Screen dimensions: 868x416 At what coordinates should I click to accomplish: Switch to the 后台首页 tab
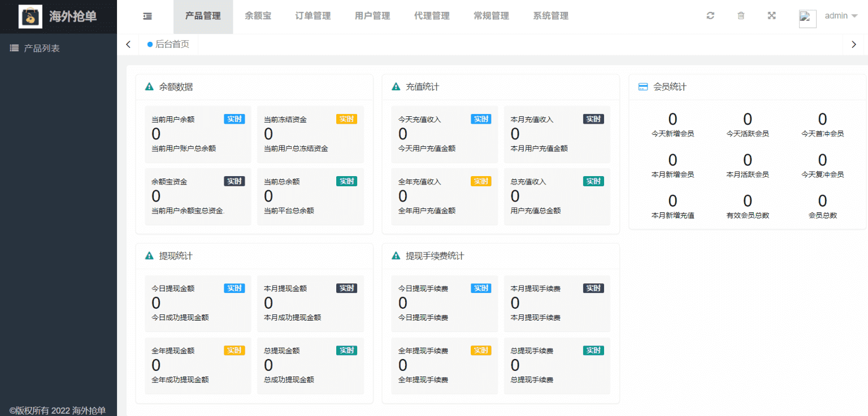168,44
